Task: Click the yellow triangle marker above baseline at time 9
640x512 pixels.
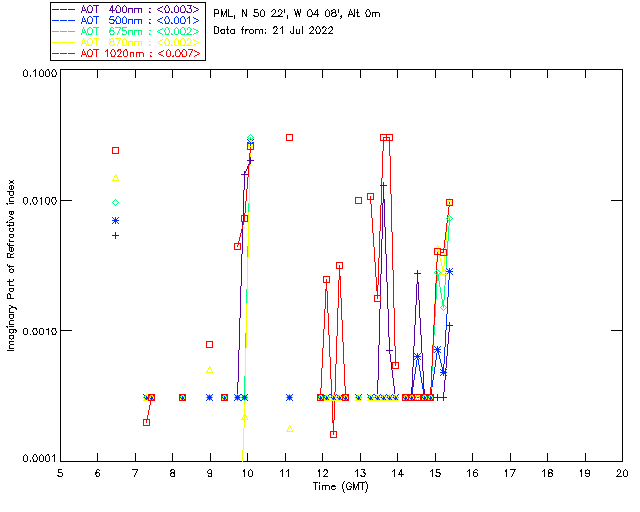Action: point(209,370)
